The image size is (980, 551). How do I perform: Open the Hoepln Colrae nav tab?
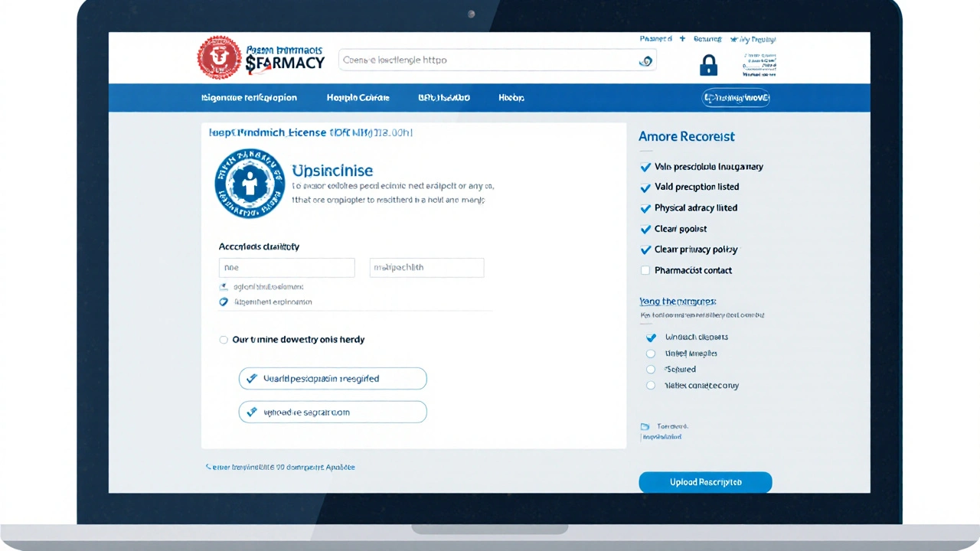pyautogui.click(x=358, y=98)
